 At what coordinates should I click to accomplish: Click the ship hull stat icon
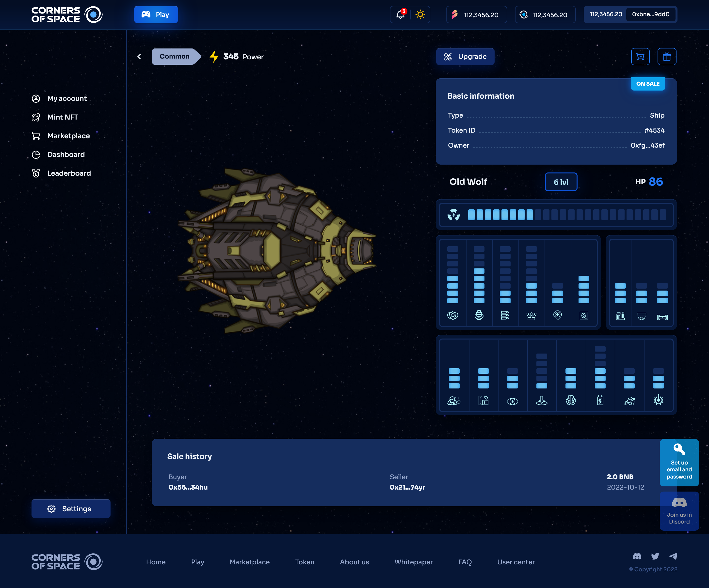[479, 315]
